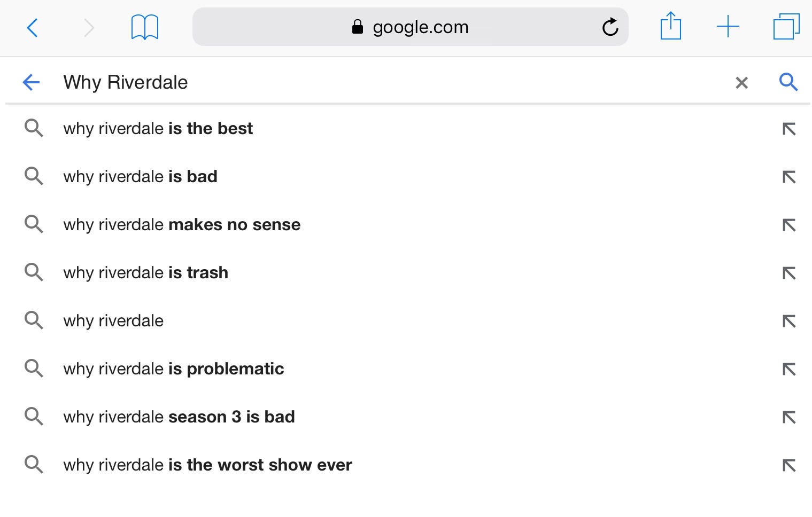Viewport: 812px width, 517px height.
Task: Submit search with the blue magnifier icon
Action: click(788, 82)
